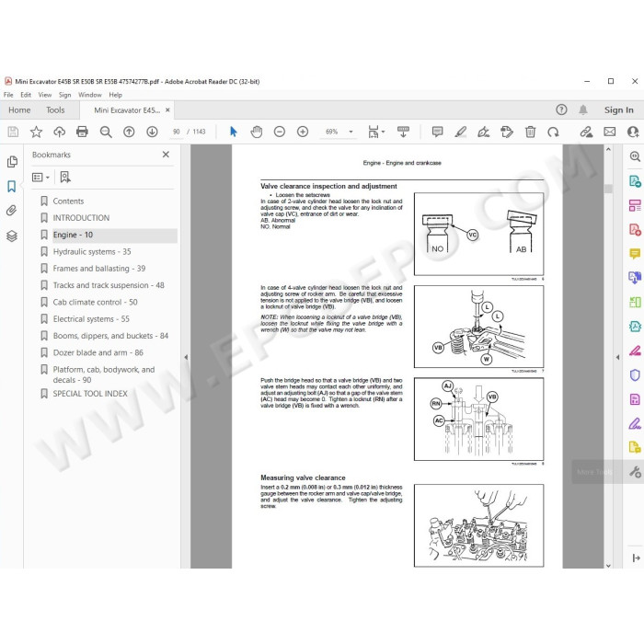Open bookmark options dropdown menu
The height and width of the screenshot is (644, 644).
click(x=40, y=178)
